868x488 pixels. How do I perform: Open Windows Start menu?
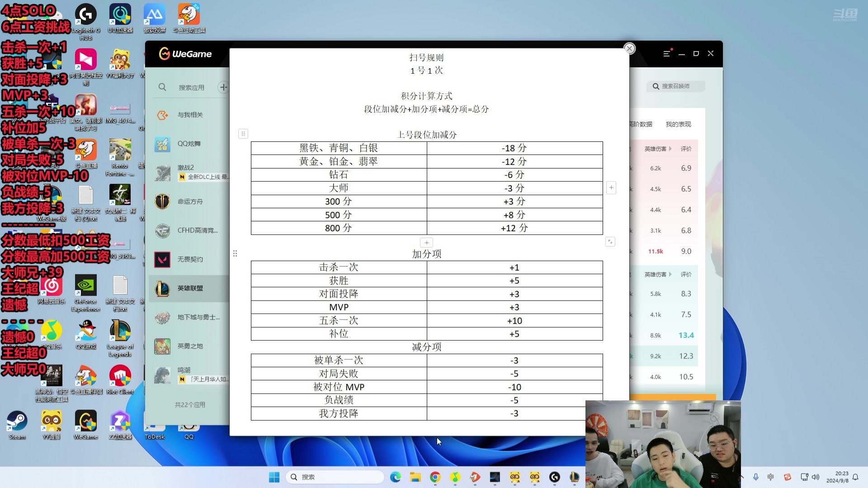274,477
